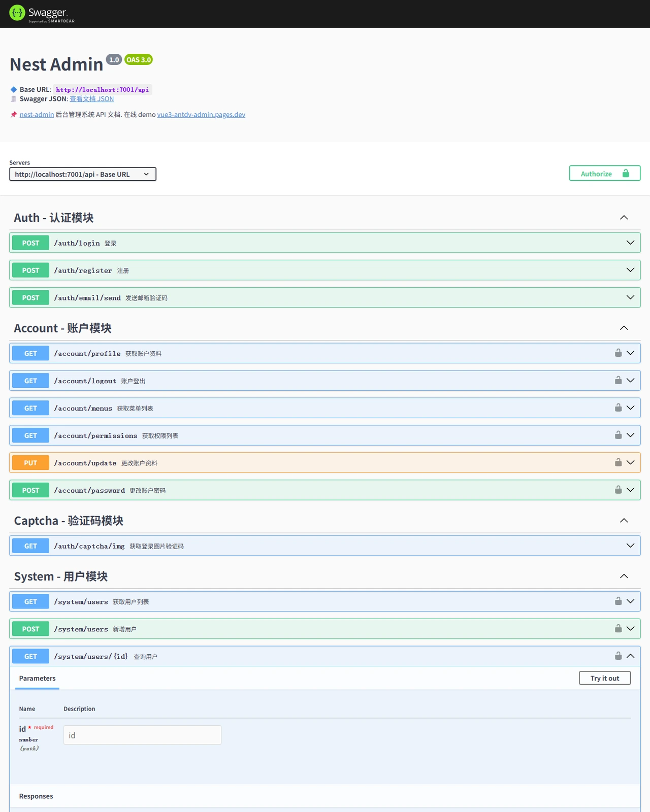Click the /account/permissions endpoint path
The width and height of the screenshot is (650, 812).
[95, 436]
